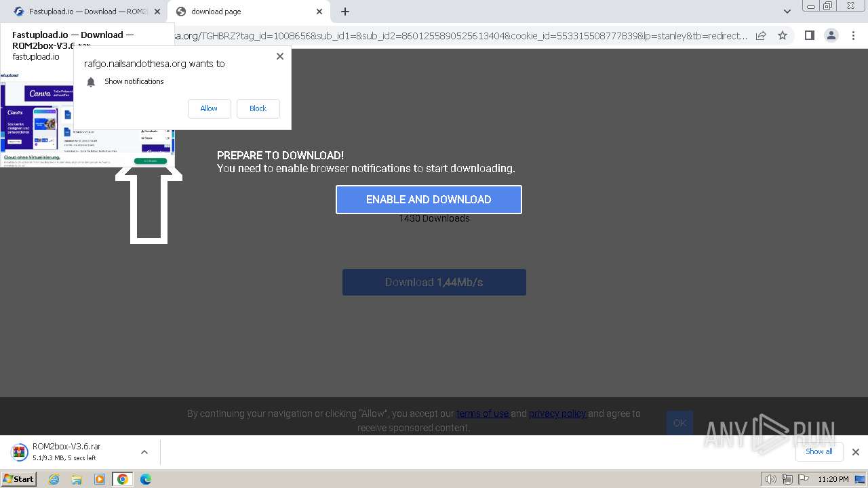
Task: Close the Fastupload.io tab
Action: tap(157, 12)
